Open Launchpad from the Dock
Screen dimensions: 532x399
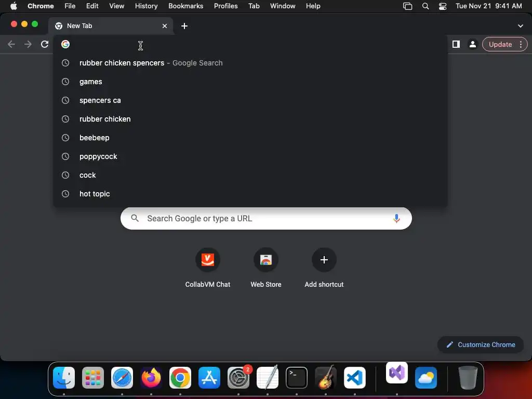tap(93, 377)
